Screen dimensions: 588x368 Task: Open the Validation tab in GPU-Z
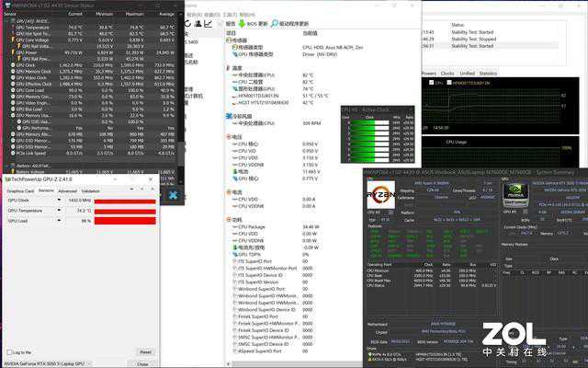click(x=93, y=191)
